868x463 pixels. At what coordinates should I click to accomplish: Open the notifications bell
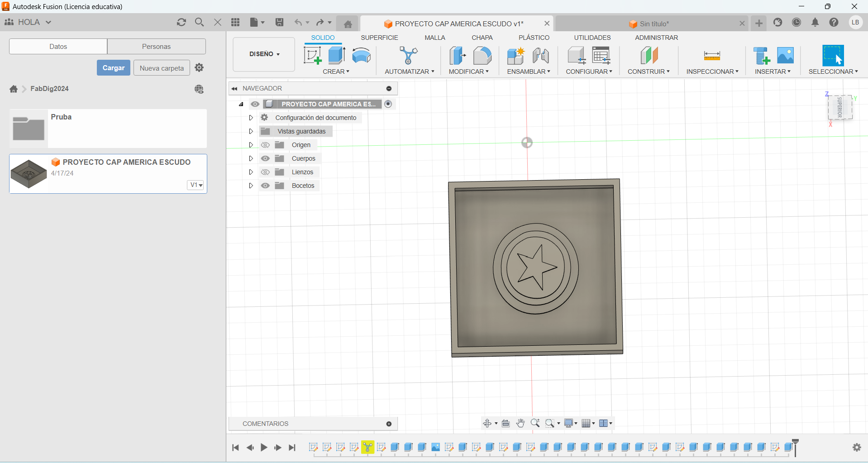[x=815, y=23]
